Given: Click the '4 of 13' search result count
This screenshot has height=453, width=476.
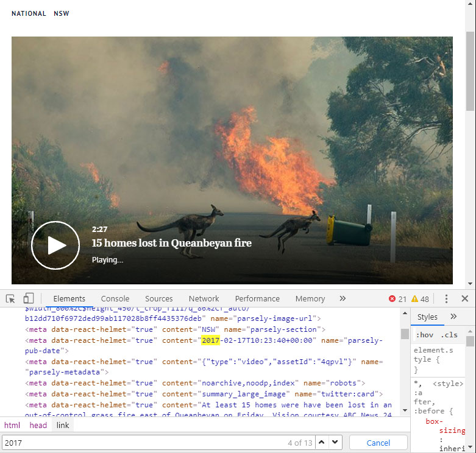Looking at the screenshot, I should click(300, 443).
